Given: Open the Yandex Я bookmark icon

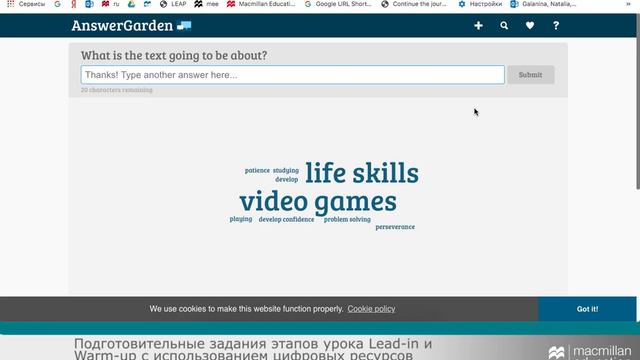Looking at the screenshot, I should coord(73,4).
